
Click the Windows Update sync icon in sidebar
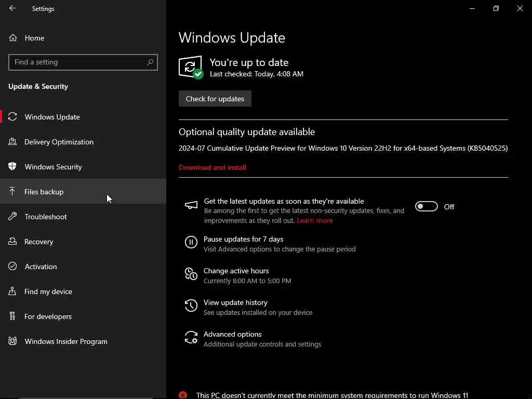click(x=12, y=117)
